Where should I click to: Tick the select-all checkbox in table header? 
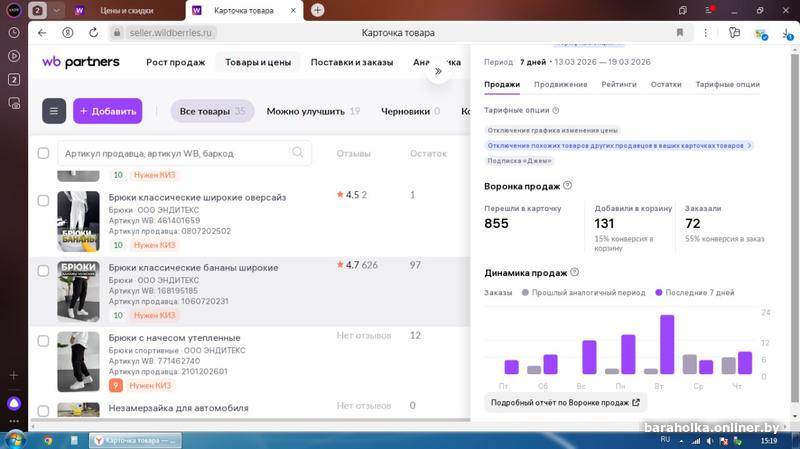pyautogui.click(x=43, y=153)
